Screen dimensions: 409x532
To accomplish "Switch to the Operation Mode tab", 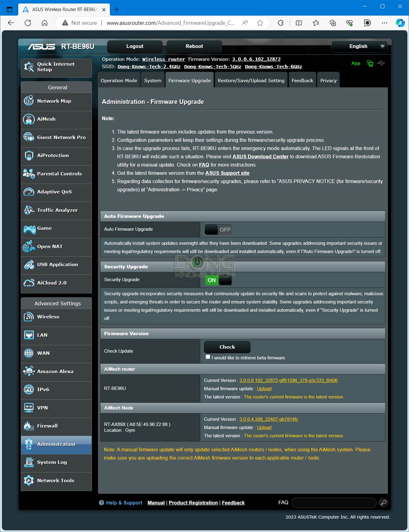I will [119, 81].
